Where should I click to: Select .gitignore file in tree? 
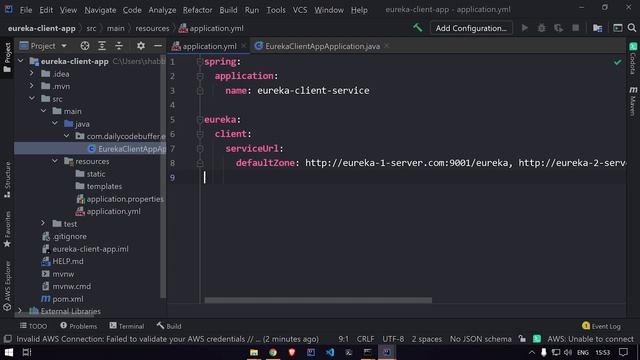click(x=69, y=236)
